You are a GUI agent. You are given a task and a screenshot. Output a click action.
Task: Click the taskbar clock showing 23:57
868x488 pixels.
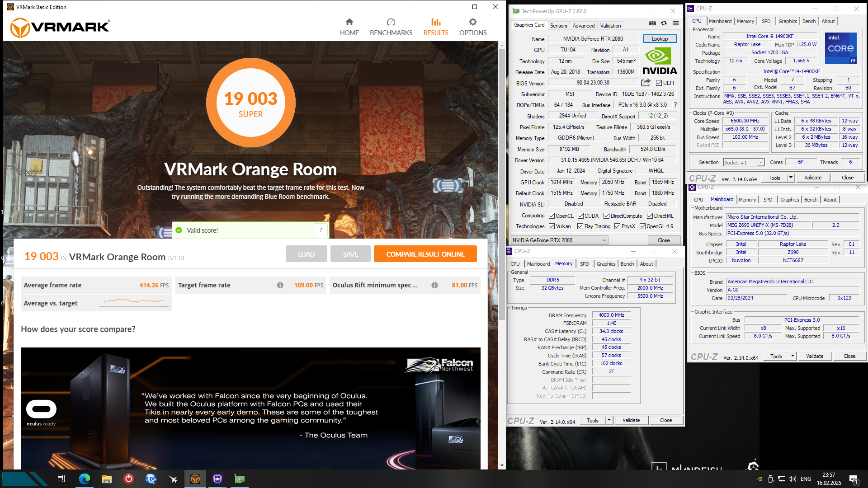(x=829, y=479)
